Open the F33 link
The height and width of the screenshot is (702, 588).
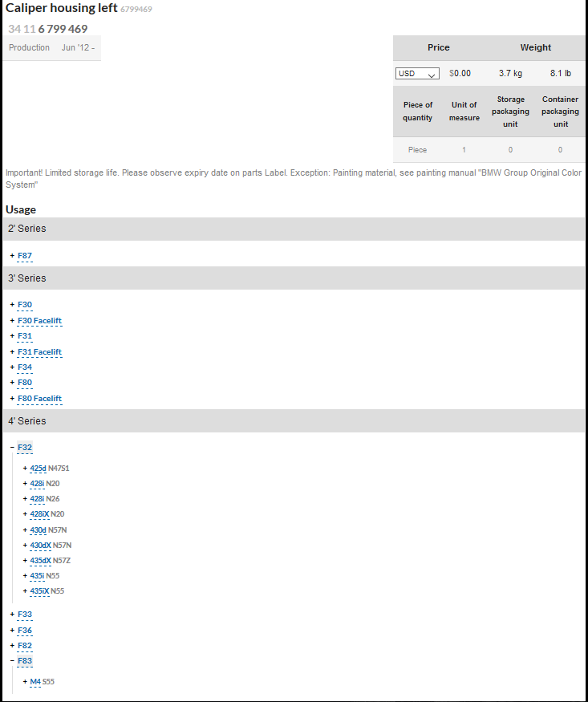click(x=25, y=615)
